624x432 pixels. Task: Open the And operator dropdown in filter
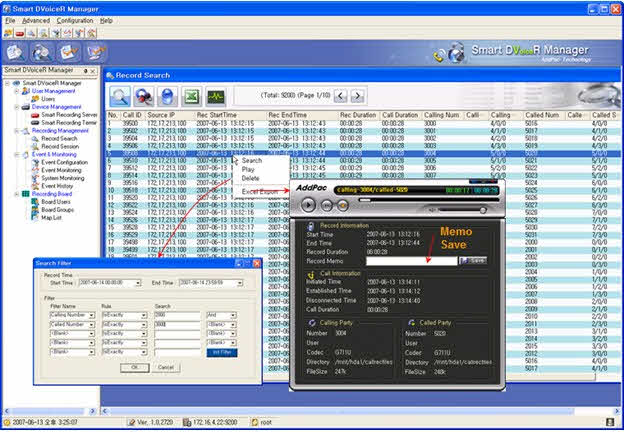pos(231,315)
